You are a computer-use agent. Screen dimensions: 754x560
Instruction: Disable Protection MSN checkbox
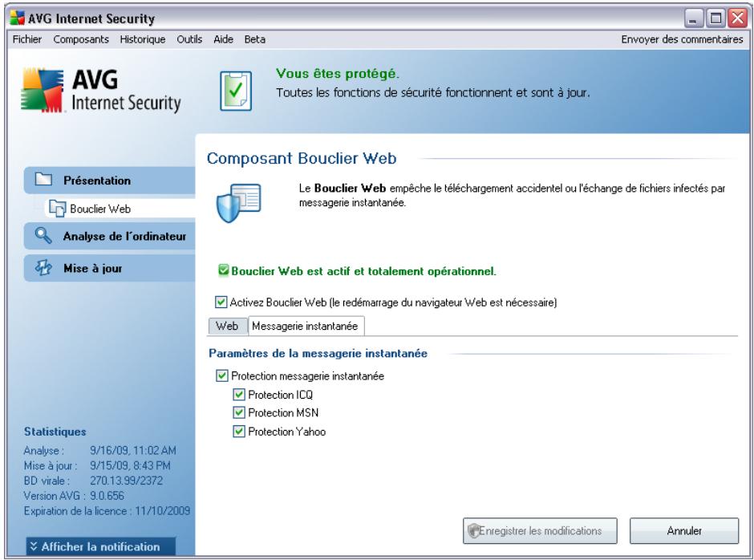click(x=238, y=412)
